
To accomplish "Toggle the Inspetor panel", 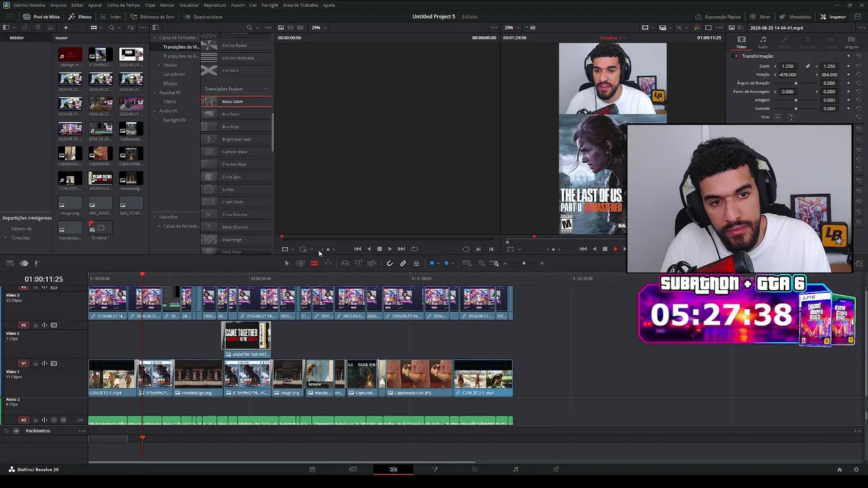I will tap(833, 16).
